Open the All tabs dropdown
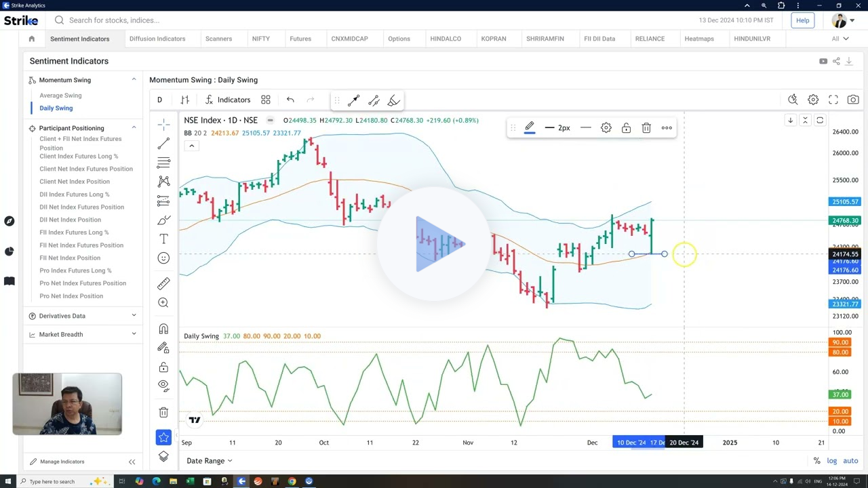Screen dimensions: 868x488 coord(840,39)
